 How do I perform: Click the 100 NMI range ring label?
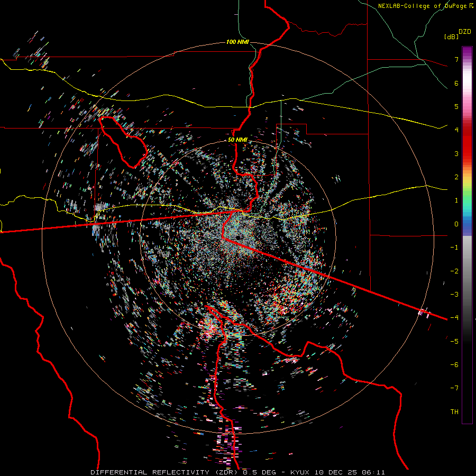pos(237,42)
